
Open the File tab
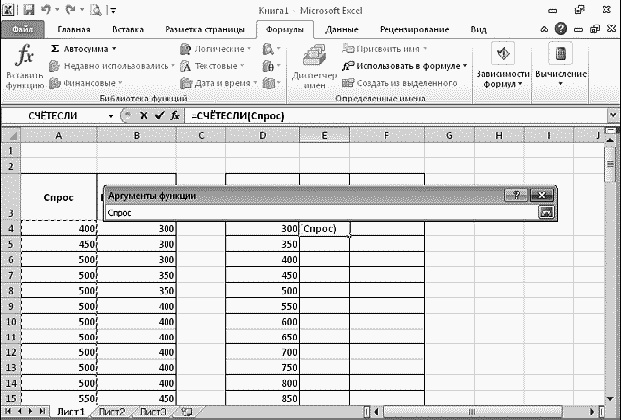click(22, 29)
